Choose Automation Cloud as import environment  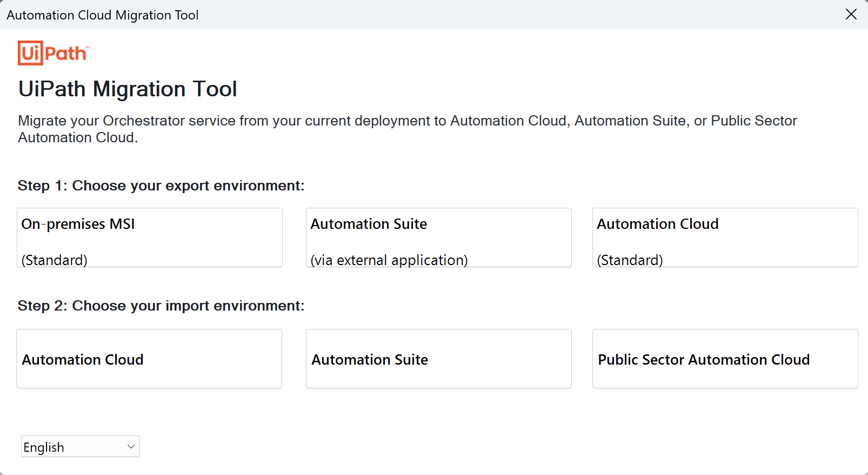149,359
